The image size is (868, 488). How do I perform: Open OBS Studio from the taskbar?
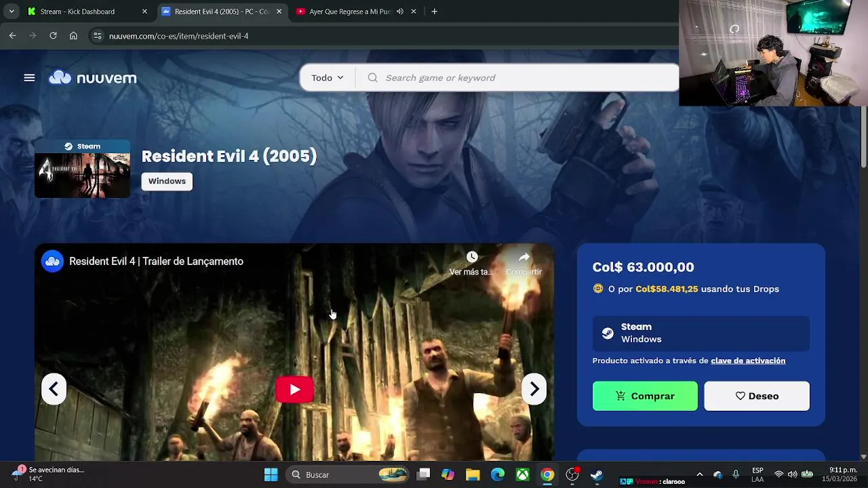pyautogui.click(x=572, y=474)
